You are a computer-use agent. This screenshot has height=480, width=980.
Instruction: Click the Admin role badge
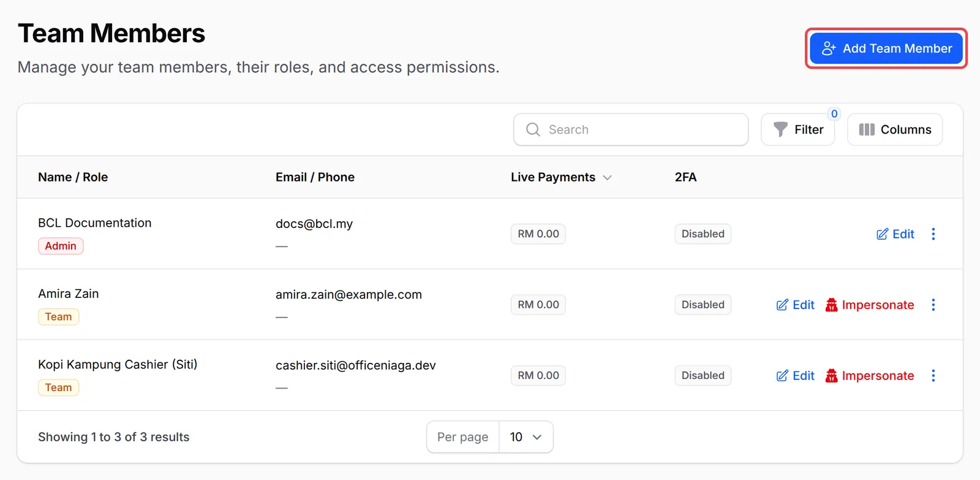[61, 246]
